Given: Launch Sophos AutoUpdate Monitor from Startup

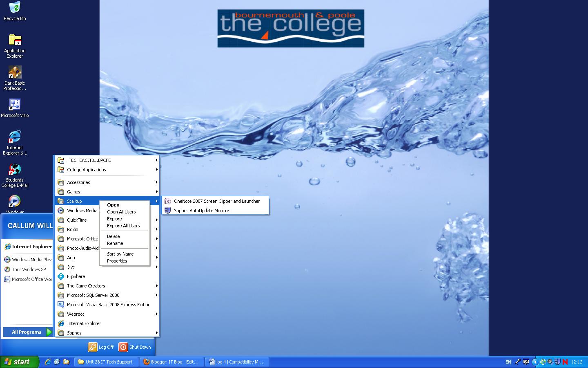Looking at the screenshot, I should coord(215,211).
